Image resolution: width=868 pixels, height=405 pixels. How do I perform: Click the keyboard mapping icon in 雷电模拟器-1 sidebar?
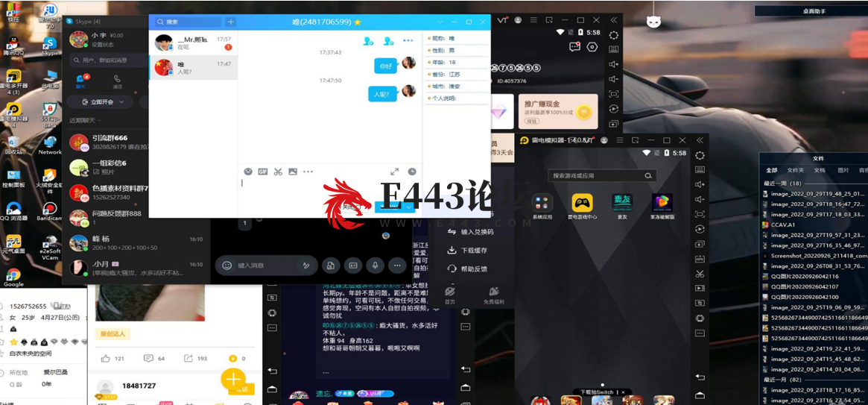700,169
